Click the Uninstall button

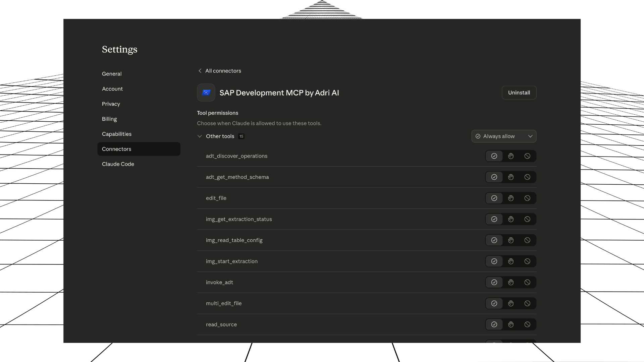coord(519,93)
